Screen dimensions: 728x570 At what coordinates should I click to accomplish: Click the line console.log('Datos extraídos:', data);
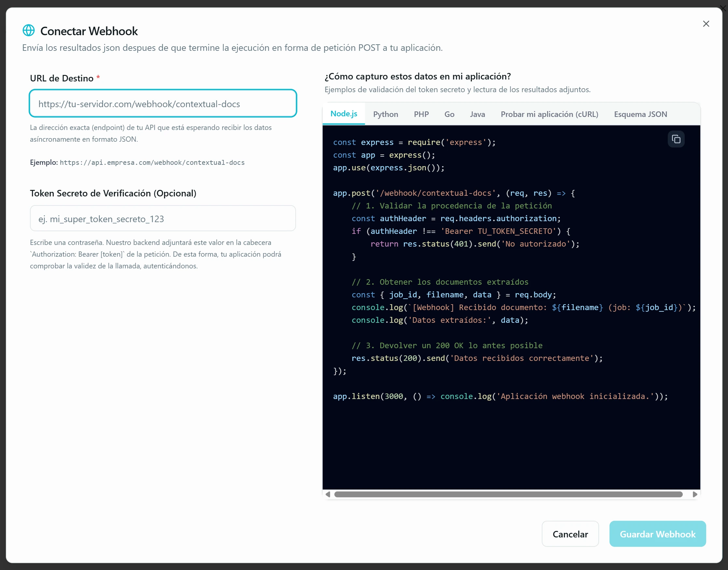[440, 320]
